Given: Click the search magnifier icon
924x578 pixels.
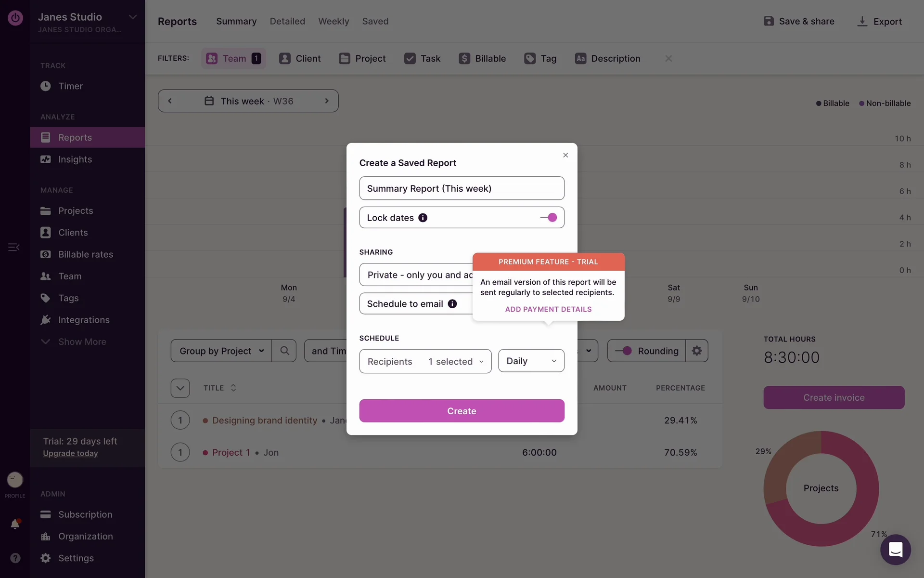Looking at the screenshot, I should tap(284, 351).
